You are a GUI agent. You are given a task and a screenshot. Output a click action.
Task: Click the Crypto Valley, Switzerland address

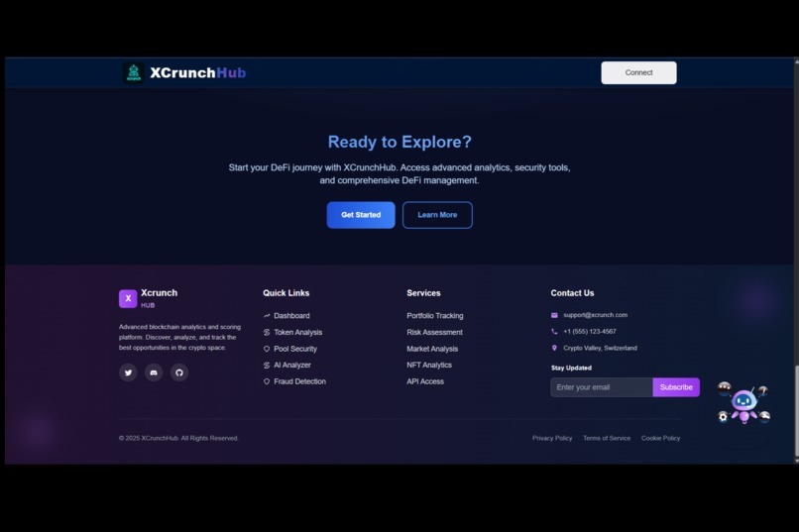pos(600,348)
